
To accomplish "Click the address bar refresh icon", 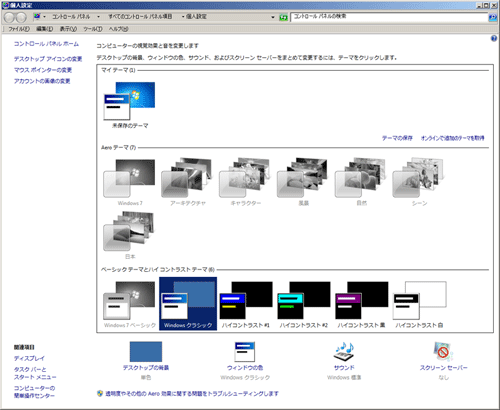I will (283, 17).
